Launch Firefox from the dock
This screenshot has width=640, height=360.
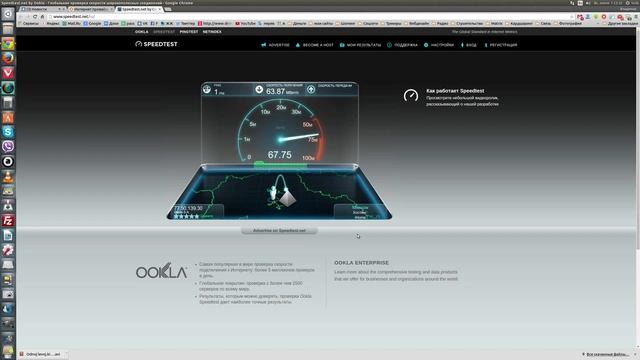click(8, 58)
